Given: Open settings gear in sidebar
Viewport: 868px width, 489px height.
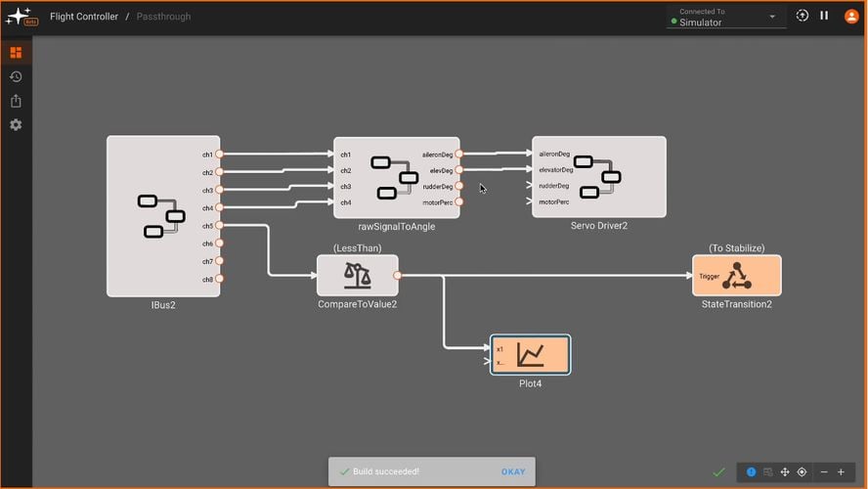Looking at the screenshot, I should pyautogui.click(x=16, y=124).
